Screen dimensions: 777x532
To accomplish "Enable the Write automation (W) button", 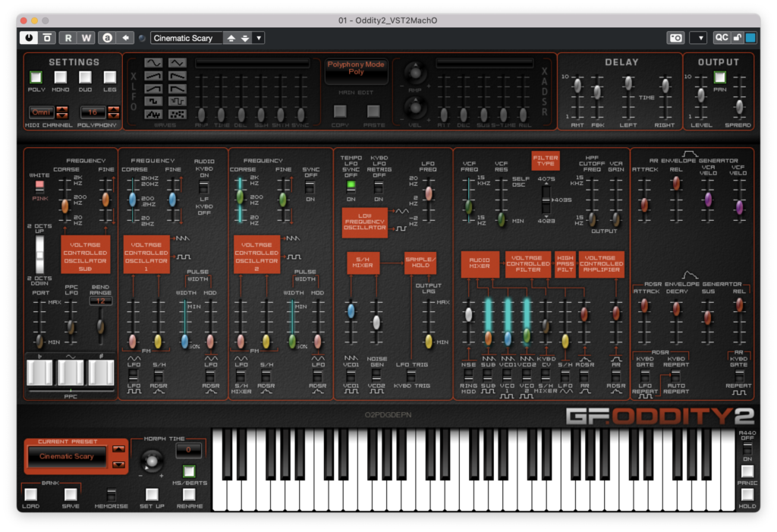I will (x=87, y=38).
